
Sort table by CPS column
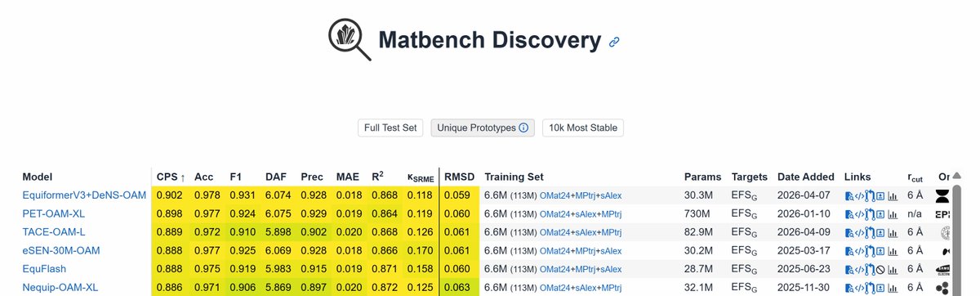coord(171,177)
